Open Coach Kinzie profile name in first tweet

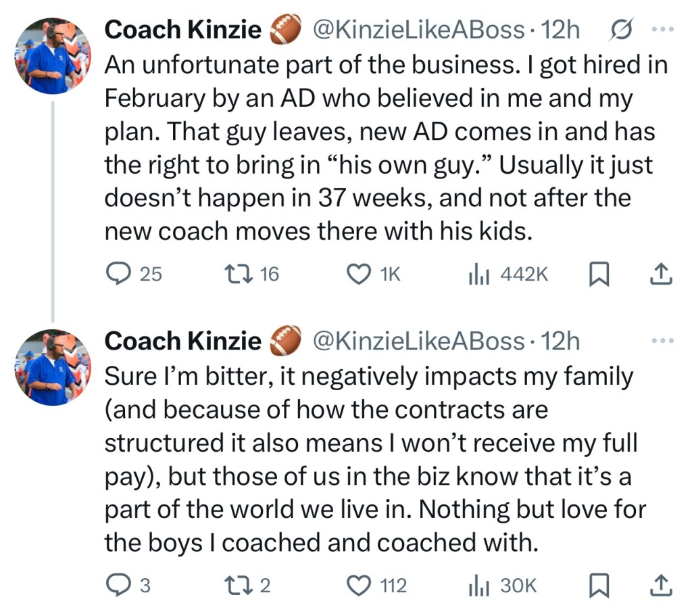182,30
